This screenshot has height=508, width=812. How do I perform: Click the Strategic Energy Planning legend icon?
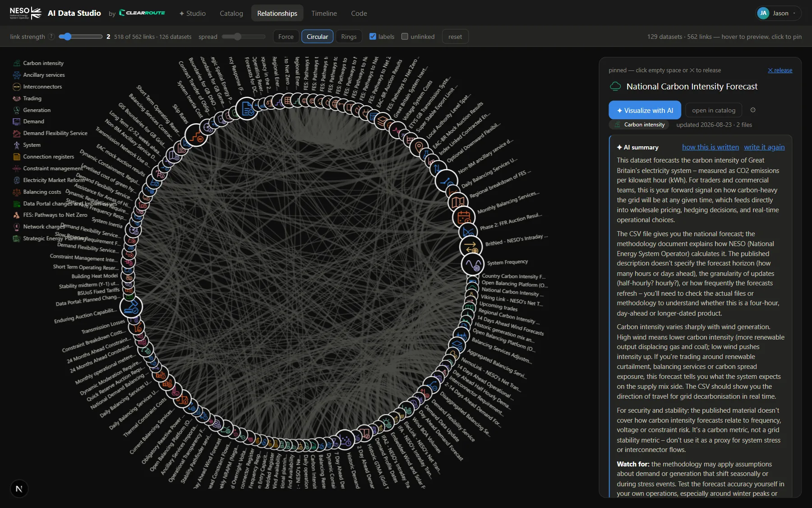coord(17,238)
